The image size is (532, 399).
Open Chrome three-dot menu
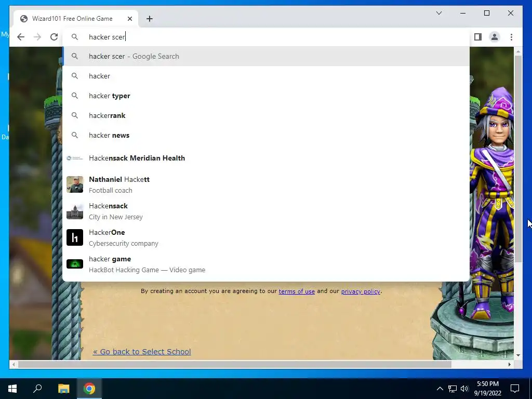coord(511,37)
